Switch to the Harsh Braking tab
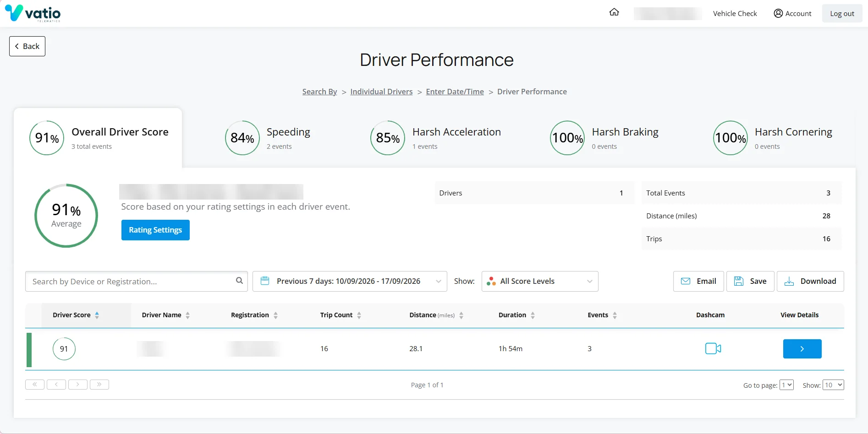 604,138
